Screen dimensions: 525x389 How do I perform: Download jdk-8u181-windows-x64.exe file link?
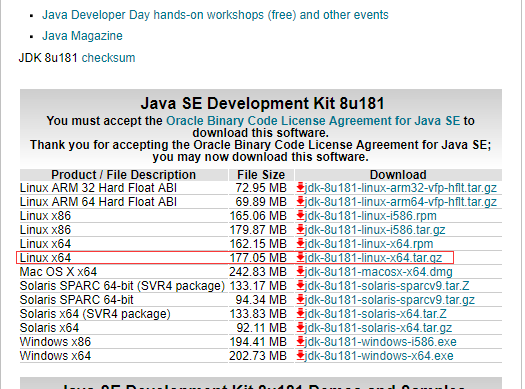[379, 356]
